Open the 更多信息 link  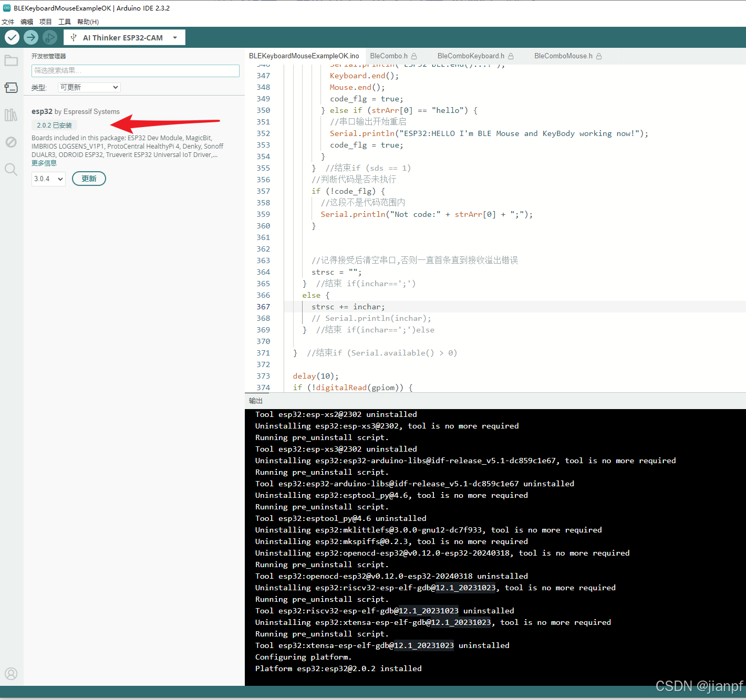click(x=44, y=163)
